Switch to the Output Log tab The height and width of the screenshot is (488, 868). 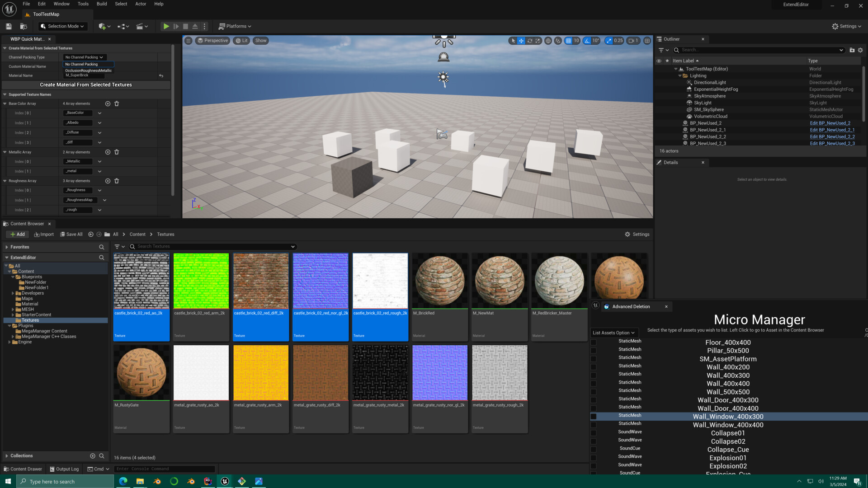click(x=64, y=469)
